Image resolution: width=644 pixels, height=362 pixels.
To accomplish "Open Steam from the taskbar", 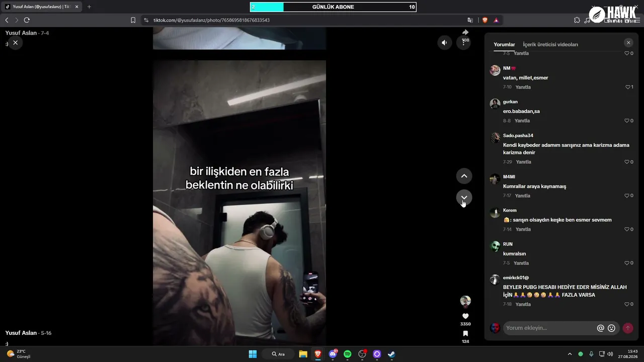I will pyautogui.click(x=391, y=354).
